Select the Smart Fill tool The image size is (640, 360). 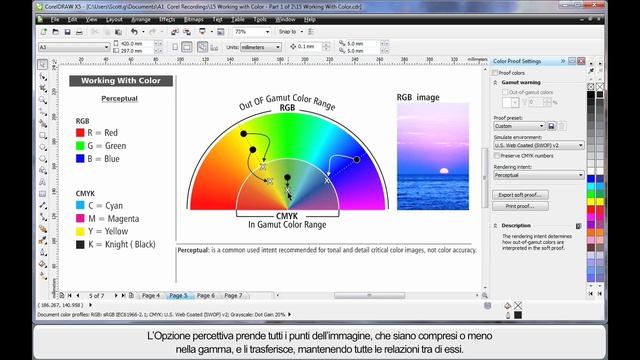point(42,123)
